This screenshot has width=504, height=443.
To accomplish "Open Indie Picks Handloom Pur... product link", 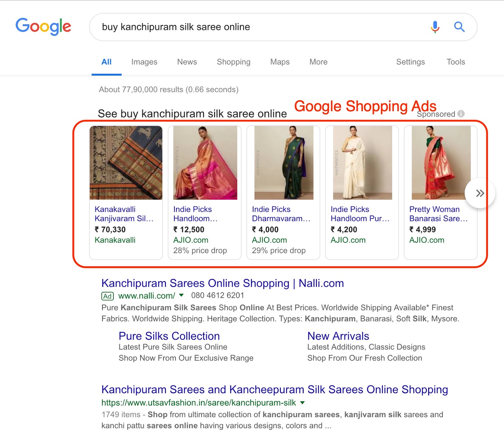I will tap(360, 214).
